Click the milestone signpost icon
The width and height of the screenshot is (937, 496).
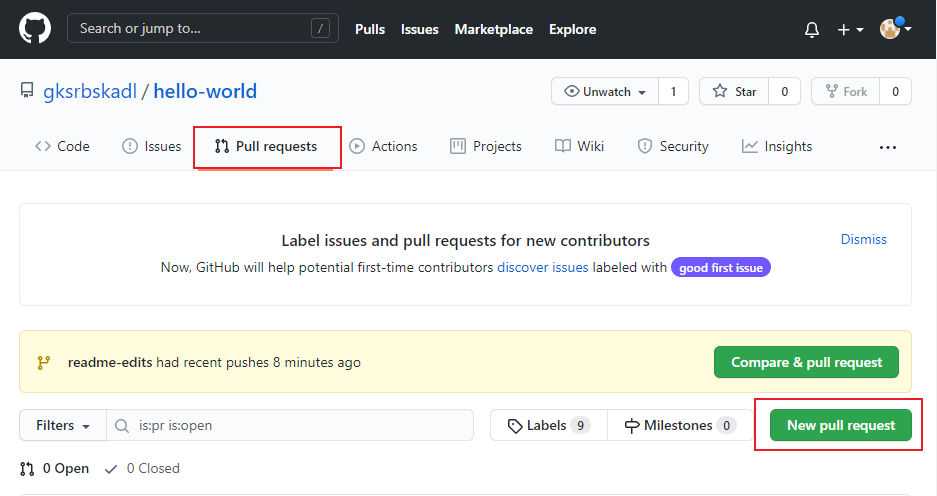click(x=632, y=425)
